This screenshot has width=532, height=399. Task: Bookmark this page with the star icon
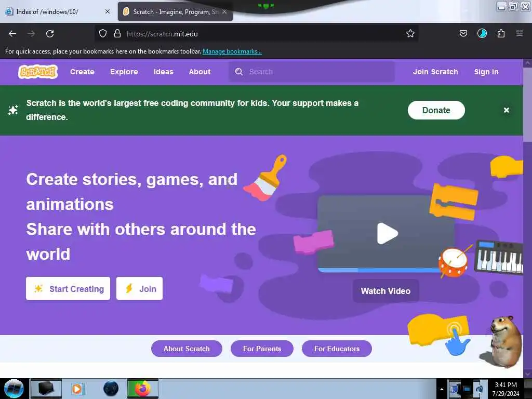pos(410,33)
